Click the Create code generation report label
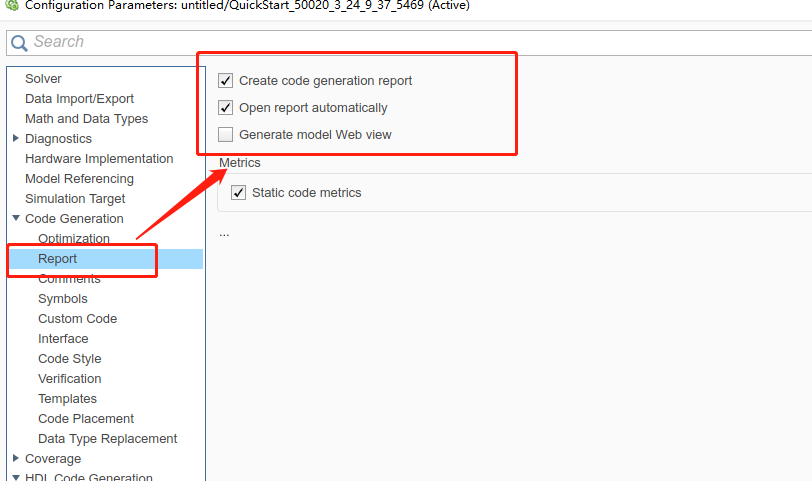The image size is (812, 481). coord(325,81)
